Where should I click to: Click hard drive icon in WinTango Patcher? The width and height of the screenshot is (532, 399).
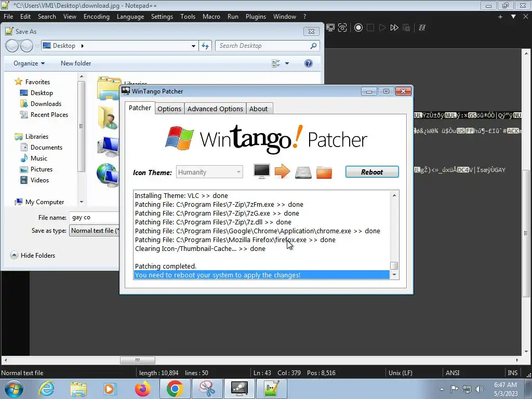[303, 172]
